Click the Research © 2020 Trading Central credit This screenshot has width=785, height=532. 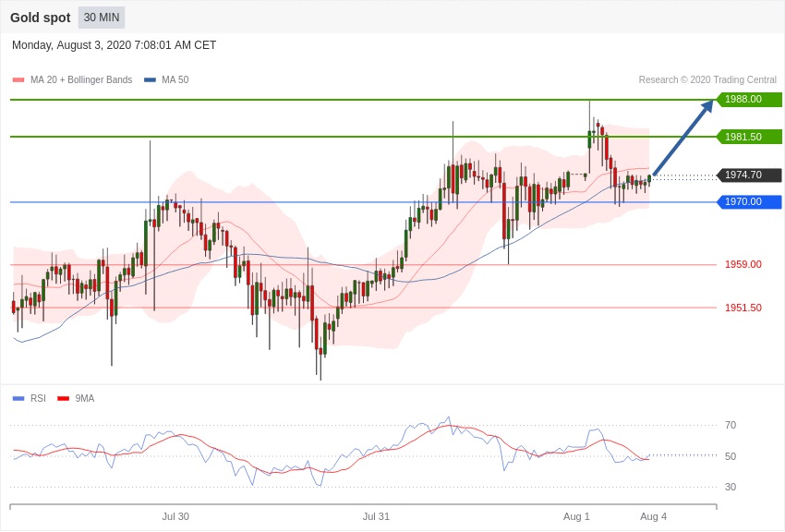pyautogui.click(x=707, y=79)
